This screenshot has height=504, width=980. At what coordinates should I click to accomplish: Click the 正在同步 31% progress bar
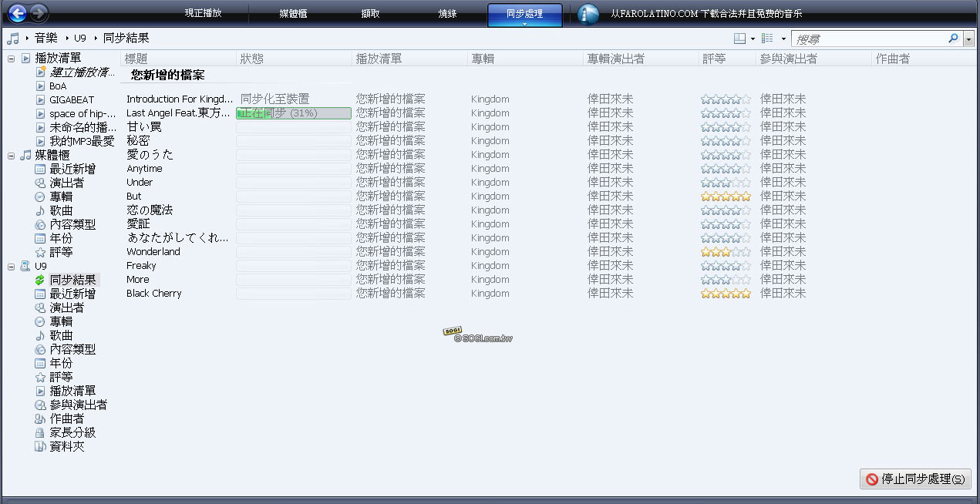click(x=293, y=113)
